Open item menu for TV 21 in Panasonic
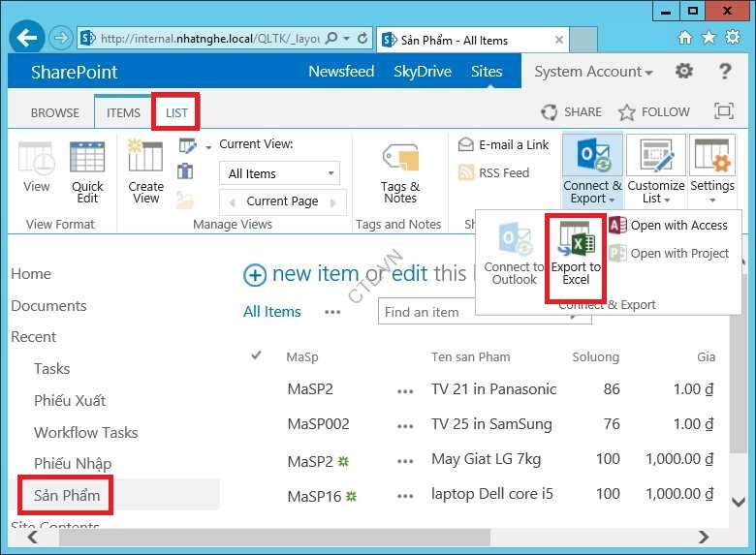Viewport: 756px width, 555px height. (x=405, y=391)
